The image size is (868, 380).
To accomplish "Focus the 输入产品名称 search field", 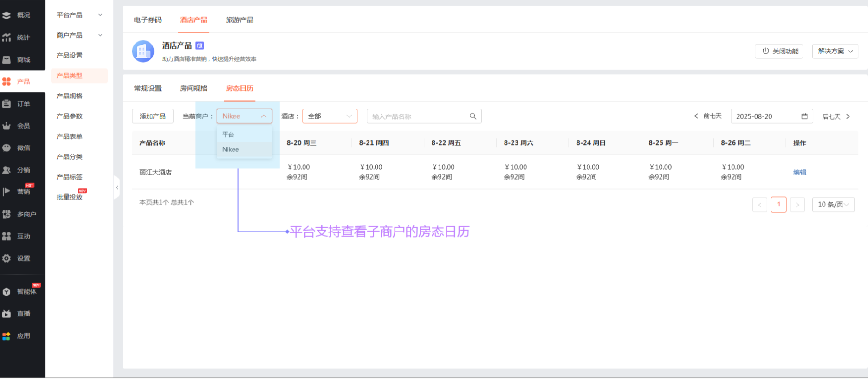I will coord(424,116).
